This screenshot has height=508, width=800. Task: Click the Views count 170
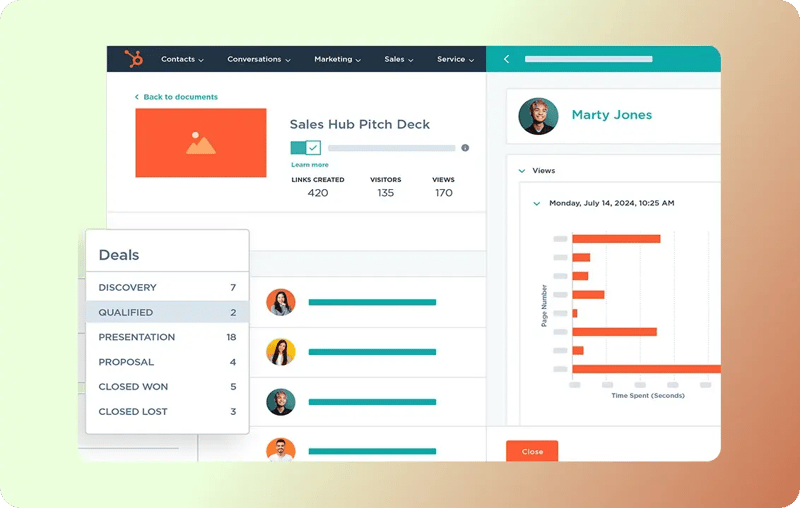[443, 193]
